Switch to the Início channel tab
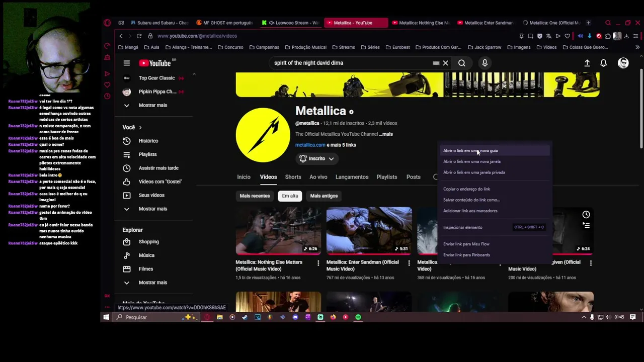 click(244, 177)
